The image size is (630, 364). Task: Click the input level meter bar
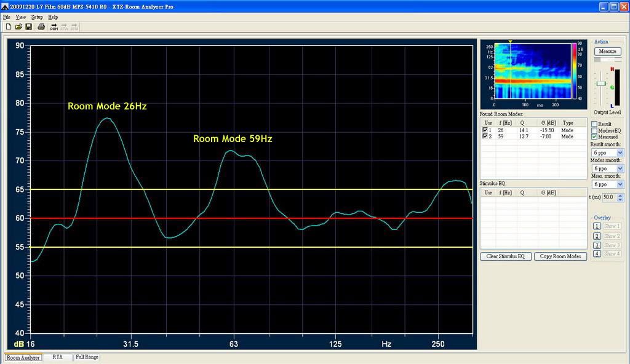click(x=617, y=87)
